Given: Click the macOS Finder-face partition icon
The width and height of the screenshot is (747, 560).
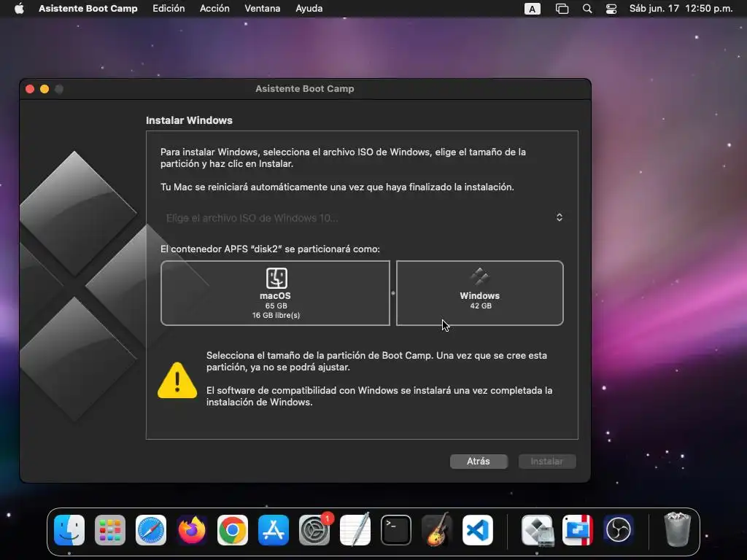Looking at the screenshot, I should (276, 278).
